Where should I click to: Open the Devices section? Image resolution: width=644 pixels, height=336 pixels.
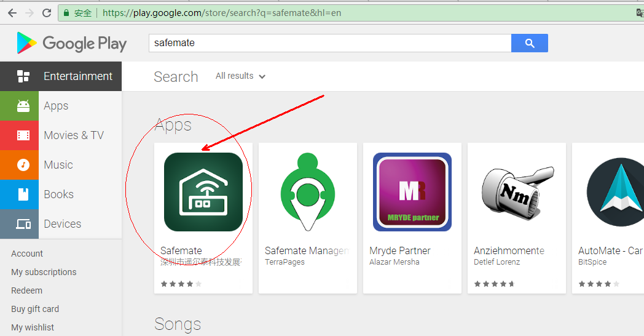61,224
